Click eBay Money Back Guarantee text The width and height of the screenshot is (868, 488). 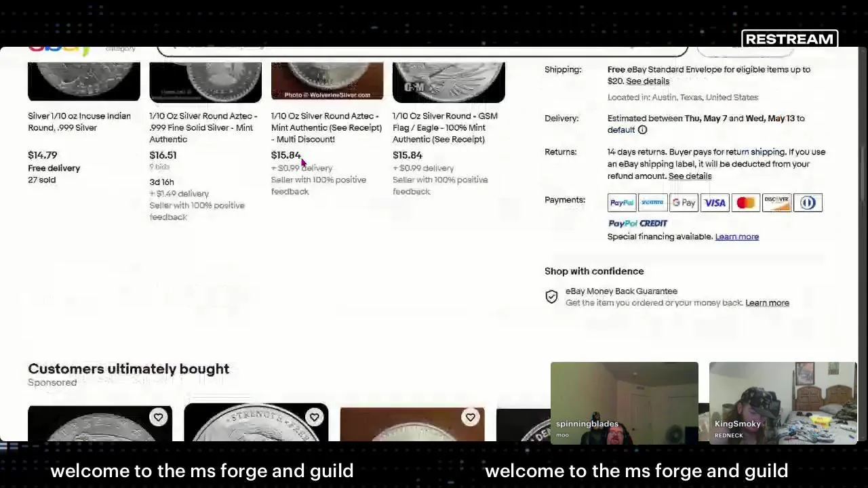point(621,291)
